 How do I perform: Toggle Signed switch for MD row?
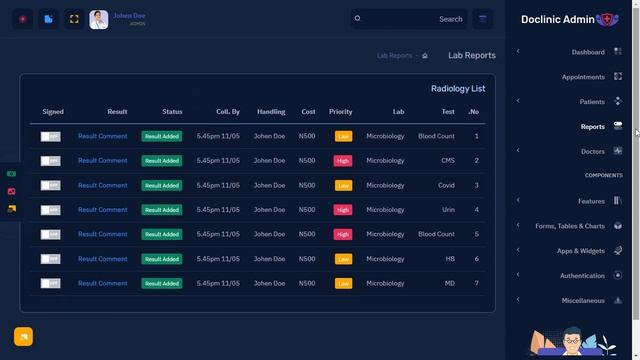click(x=51, y=283)
